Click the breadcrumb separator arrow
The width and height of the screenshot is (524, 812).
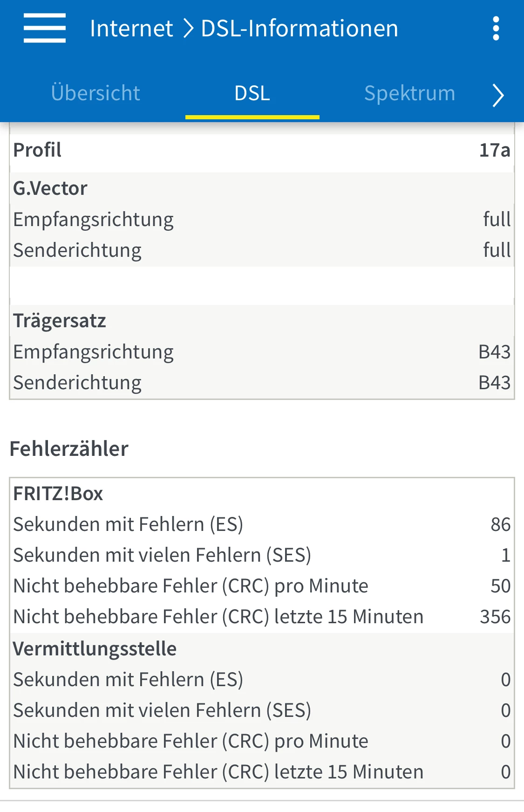(188, 28)
